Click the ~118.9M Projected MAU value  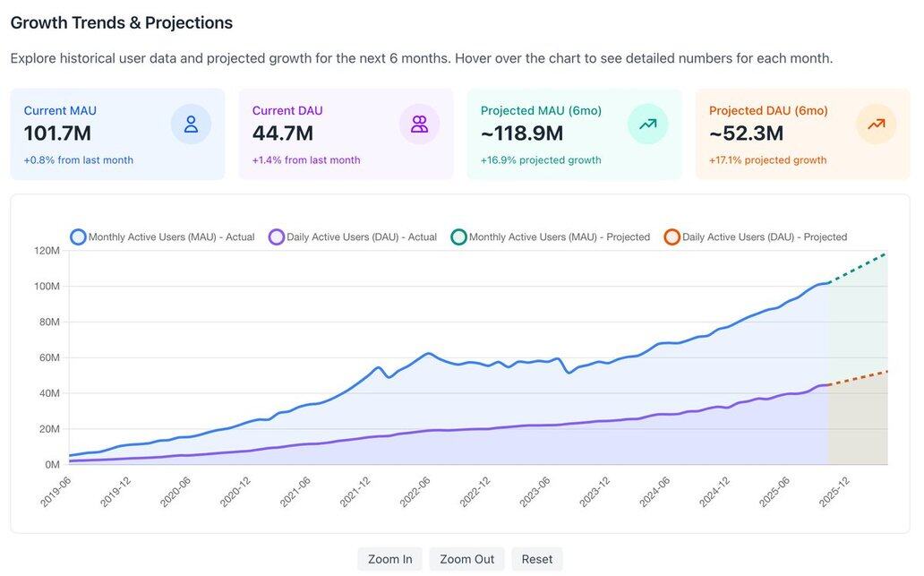(522, 133)
